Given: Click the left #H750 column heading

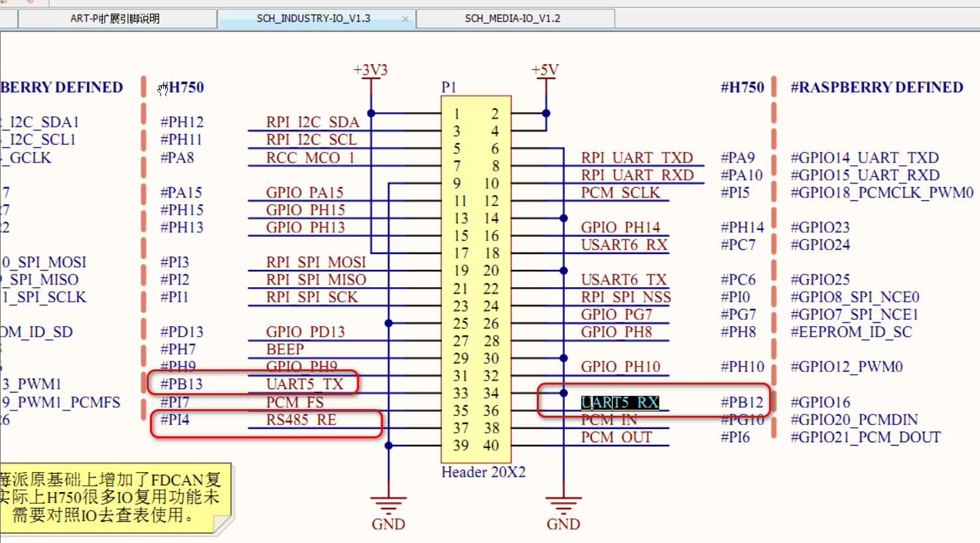Looking at the screenshot, I should coord(182,88).
